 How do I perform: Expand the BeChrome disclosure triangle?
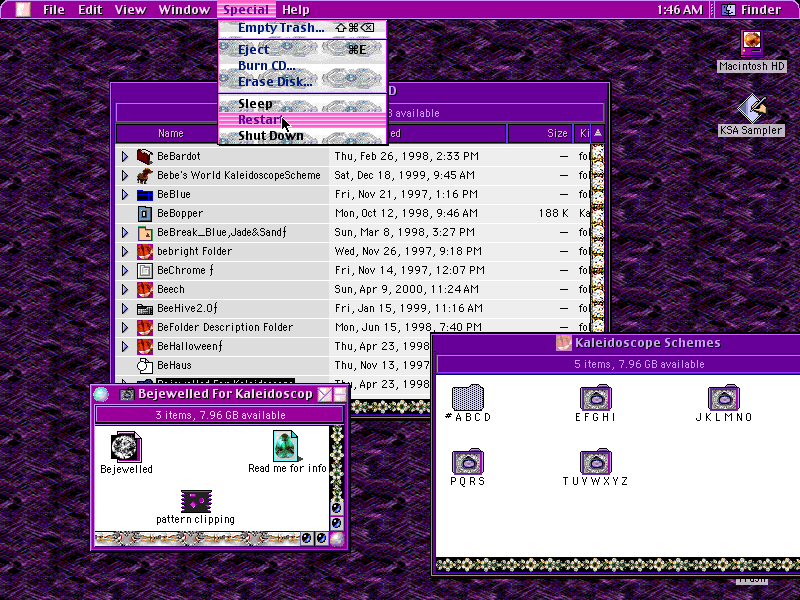pos(124,270)
